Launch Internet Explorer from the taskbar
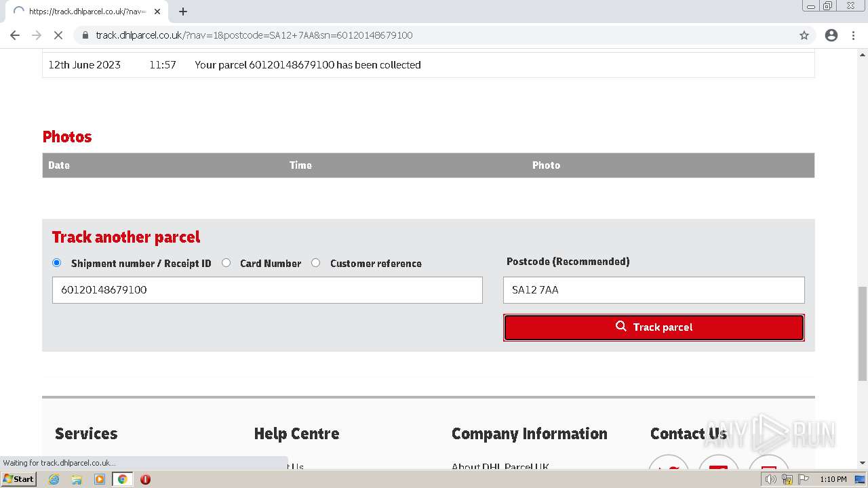The width and height of the screenshot is (868, 488). (54, 479)
